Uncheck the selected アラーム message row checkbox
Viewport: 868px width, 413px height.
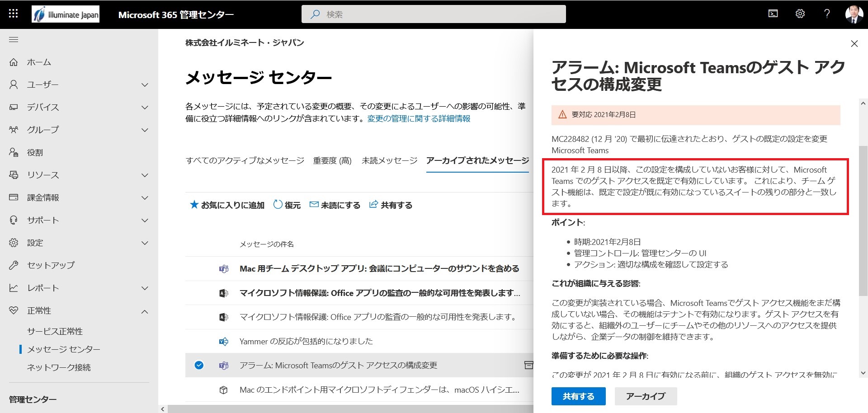pyautogui.click(x=199, y=365)
